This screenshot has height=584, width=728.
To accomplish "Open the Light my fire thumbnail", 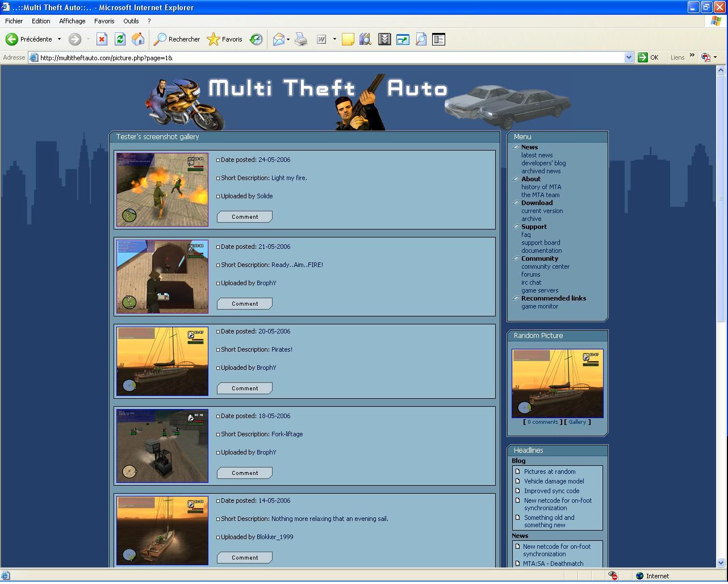I will 162,190.
